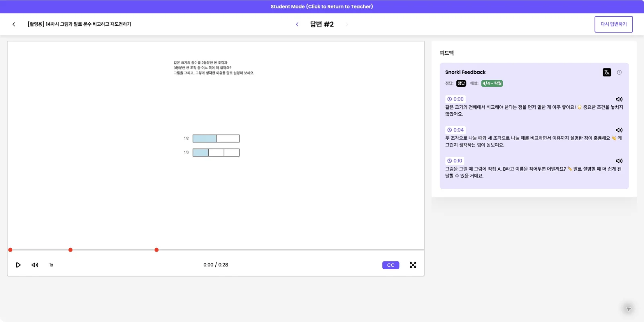This screenshot has height=322, width=644.
Task: Translate the Snorkl Feedback
Action: point(607,72)
